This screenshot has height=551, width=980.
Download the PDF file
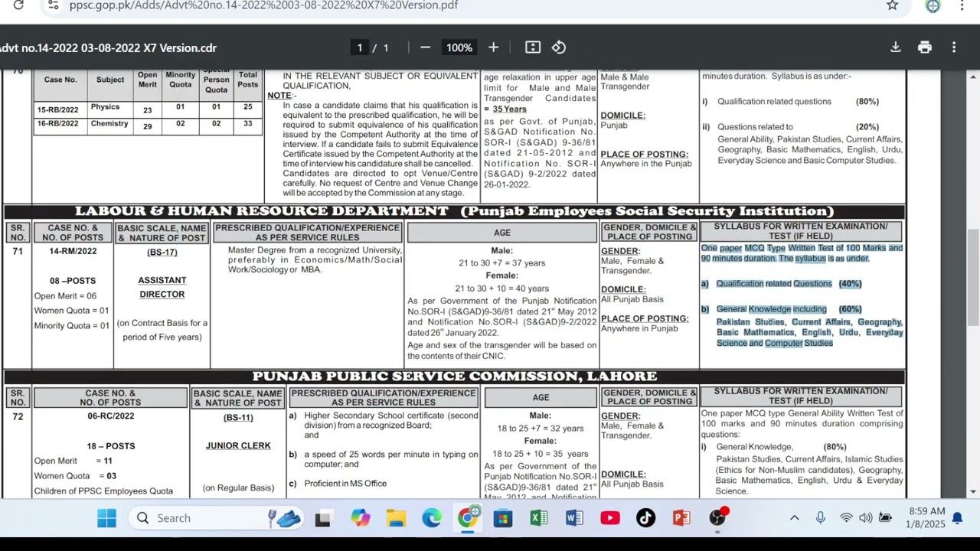point(895,47)
